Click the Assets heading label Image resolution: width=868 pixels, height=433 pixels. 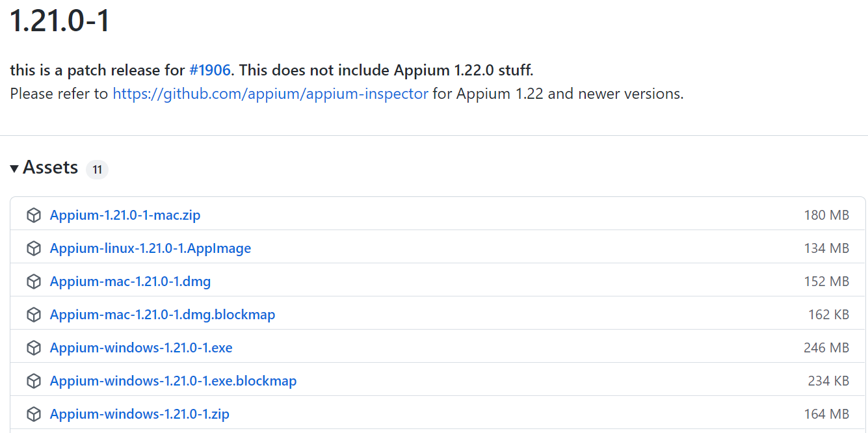(51, 168)
